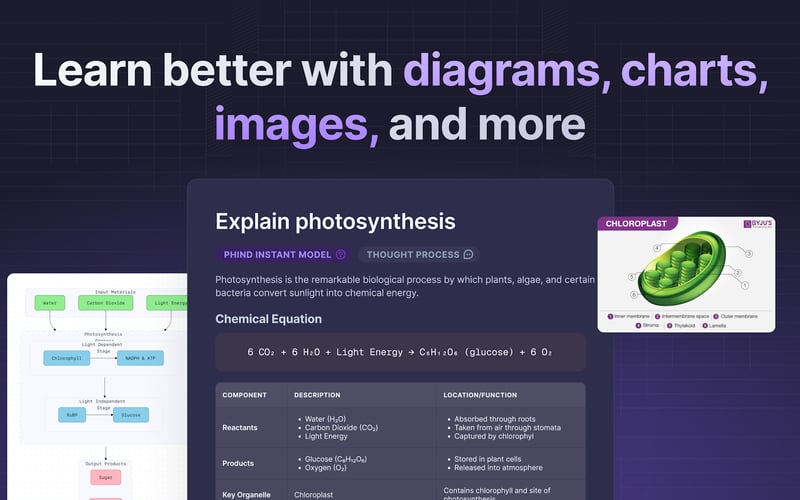This screenshot has width=800, height=500.
Task: Click the 'Output Products' flowchart label
Action: click(106, 464)
